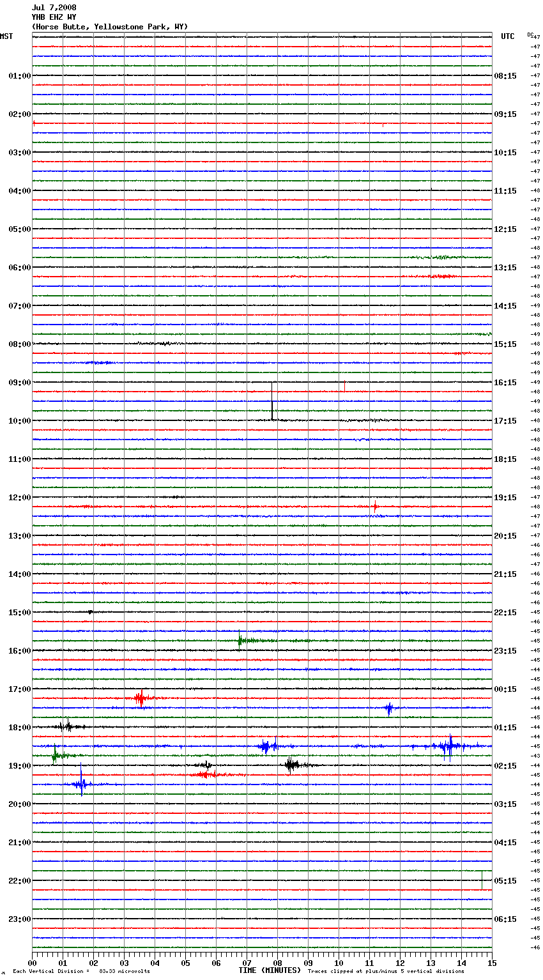Click the small black blip on the 15:00 trace
Screen dimensions: 543x980
click(91, 612)
